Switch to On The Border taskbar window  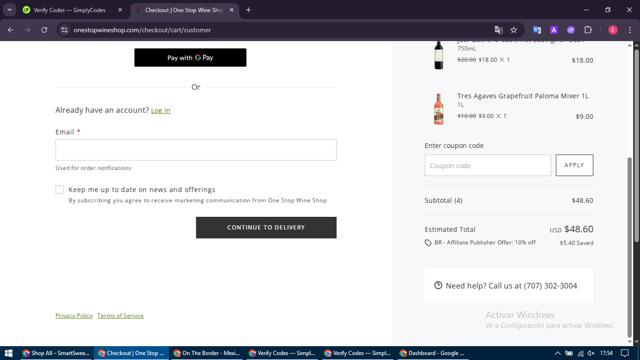coord(206,353)
